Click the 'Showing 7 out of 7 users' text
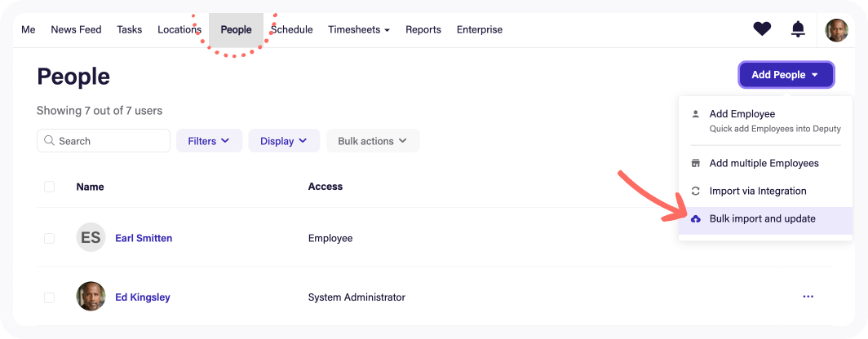This screenshot has height=339, width=868. (100, 111)
